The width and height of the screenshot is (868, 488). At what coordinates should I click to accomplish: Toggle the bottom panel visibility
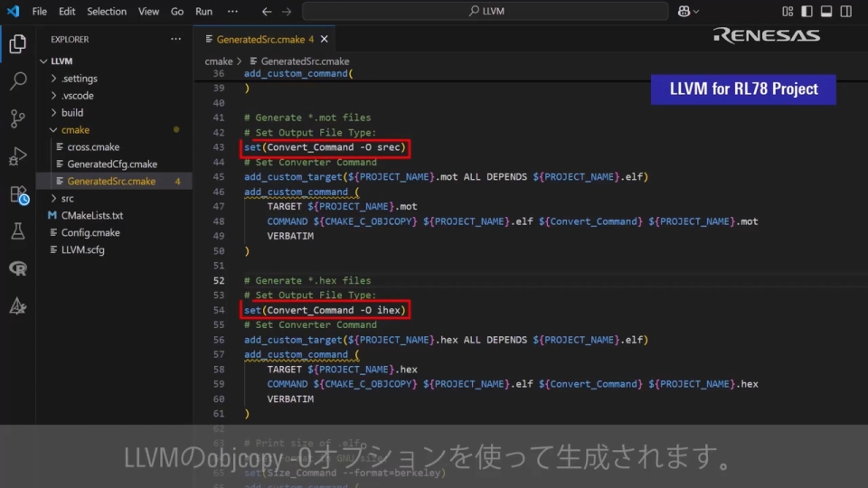(826, 12)
